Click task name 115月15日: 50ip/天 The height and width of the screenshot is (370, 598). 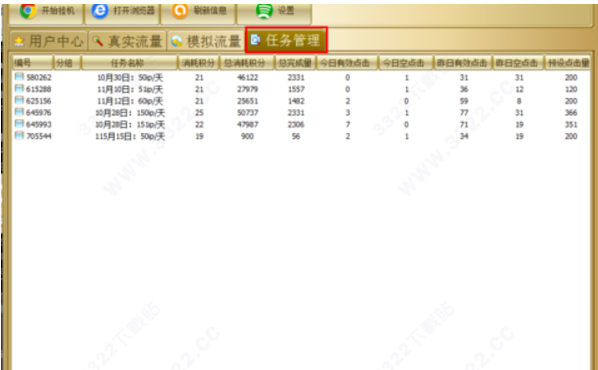point(130,137)
